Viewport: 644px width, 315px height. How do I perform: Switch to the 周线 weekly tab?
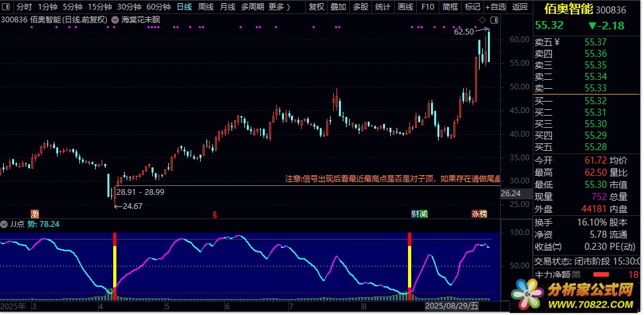205,7
